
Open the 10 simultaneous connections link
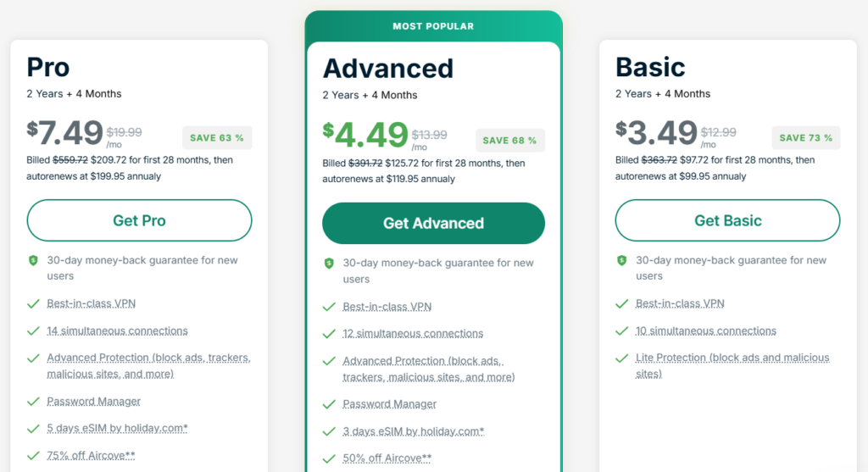coord(706,330)
